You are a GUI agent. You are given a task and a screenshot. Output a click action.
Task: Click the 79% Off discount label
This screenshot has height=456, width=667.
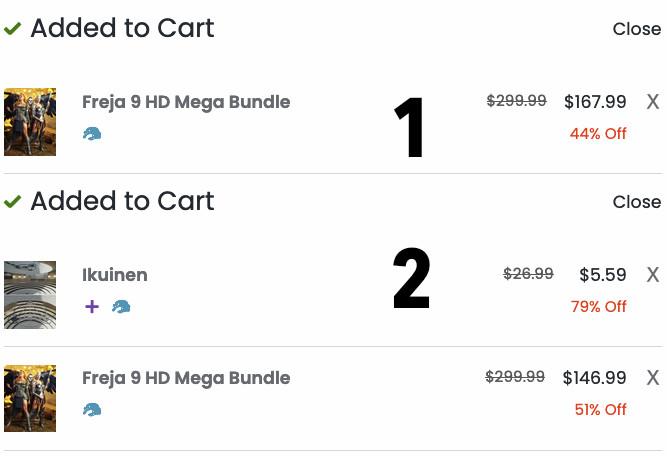pyautogui.click(x=599, y=307)
